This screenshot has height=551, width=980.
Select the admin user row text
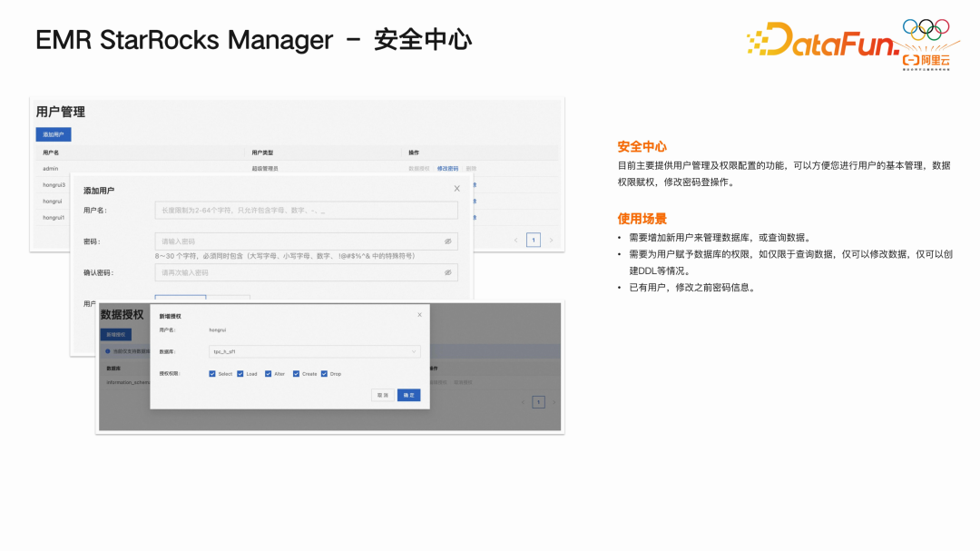(51, 169)
